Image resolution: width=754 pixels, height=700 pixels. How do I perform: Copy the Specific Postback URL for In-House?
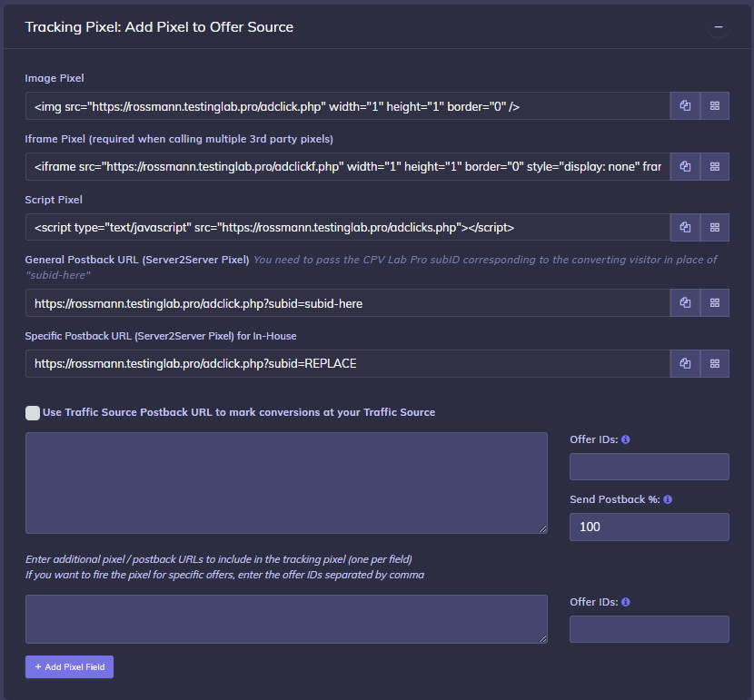(685, 364)
